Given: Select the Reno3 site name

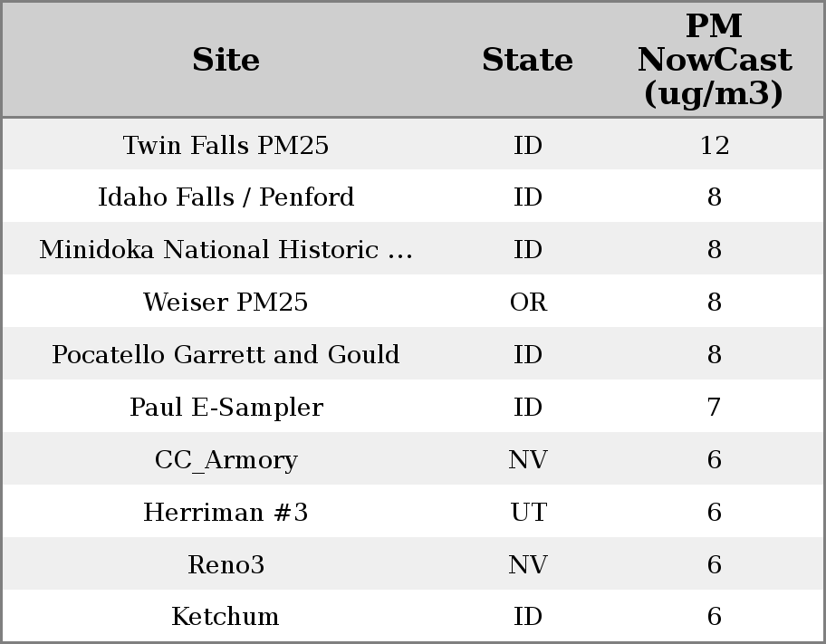Looking at the screenshot, I should pyautogui.click(x=226, y=564).
